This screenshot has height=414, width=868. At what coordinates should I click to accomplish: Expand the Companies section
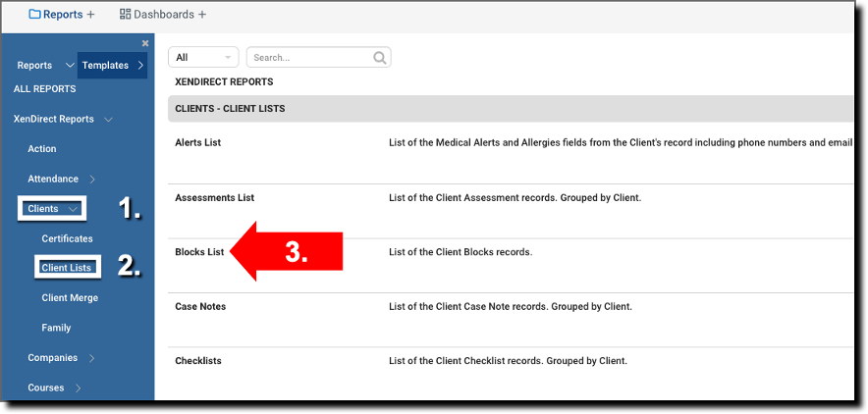[92, 358]
